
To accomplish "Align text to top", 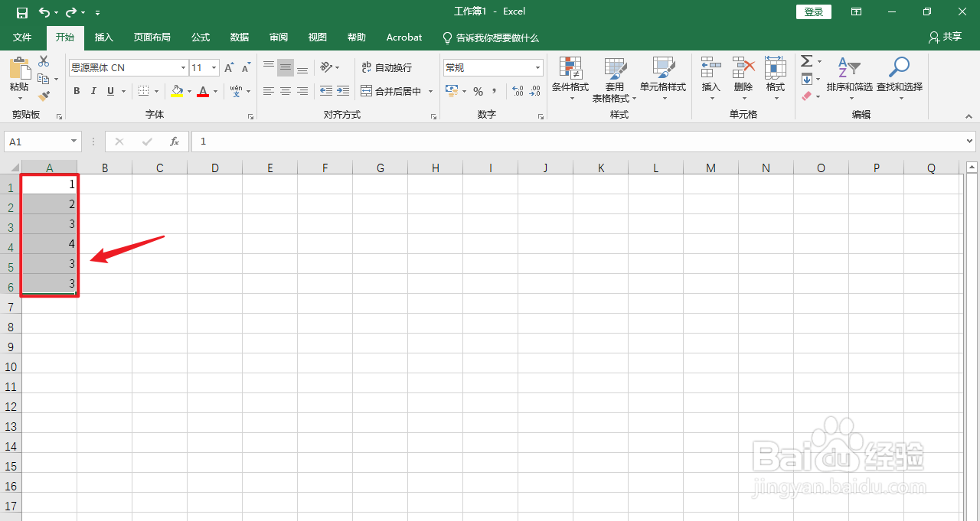I will tap(269, 67).
